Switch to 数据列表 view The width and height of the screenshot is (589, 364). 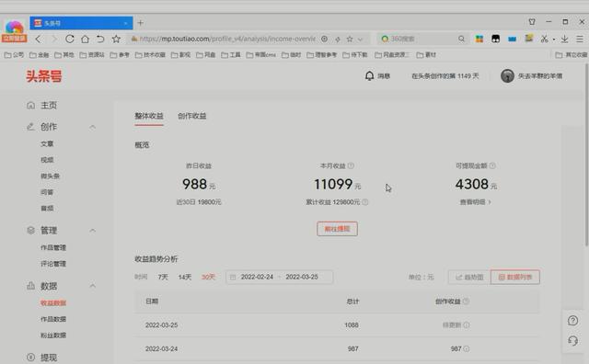515,277
